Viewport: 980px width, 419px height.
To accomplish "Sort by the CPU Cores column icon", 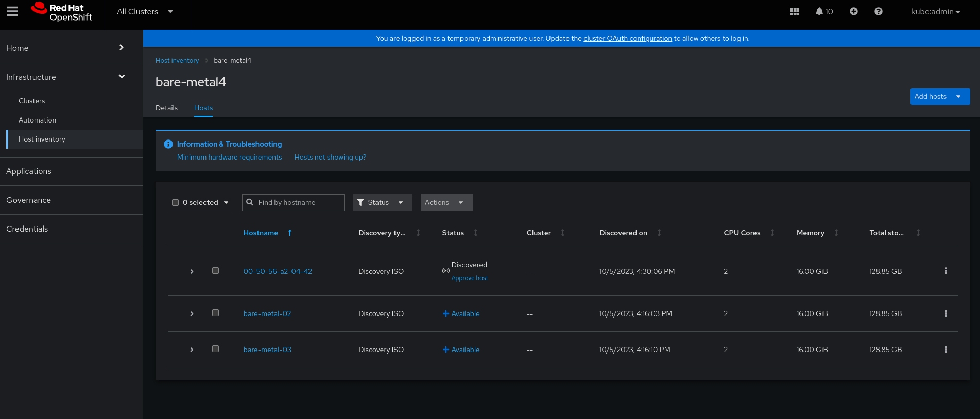I will click(772, 233).
